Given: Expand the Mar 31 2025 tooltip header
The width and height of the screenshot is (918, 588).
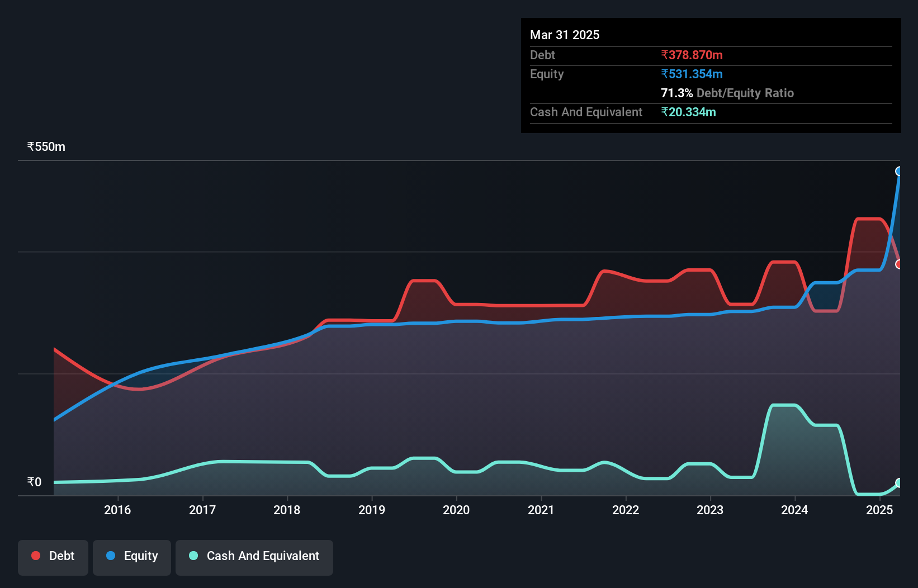Looking at the screenshot, I should tap(565, 35).
